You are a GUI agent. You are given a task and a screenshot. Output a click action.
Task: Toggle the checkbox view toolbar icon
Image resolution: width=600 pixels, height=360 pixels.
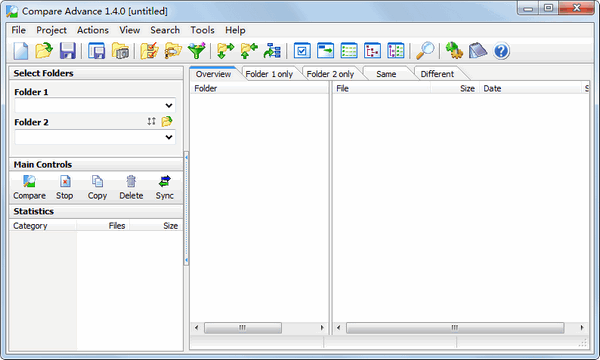click(x=302, y=51)
